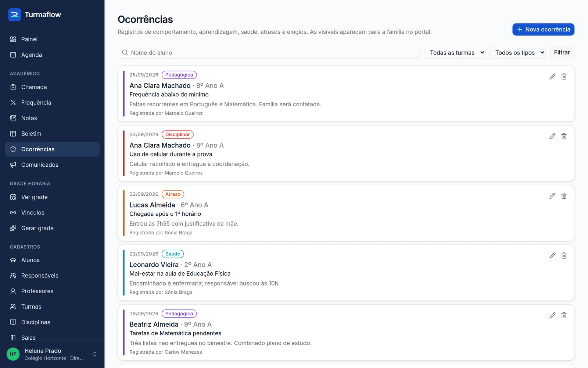This screenshot has height=368, width=588.
Task: Go to Agenda in the sidebar
Action: point(52,55)
